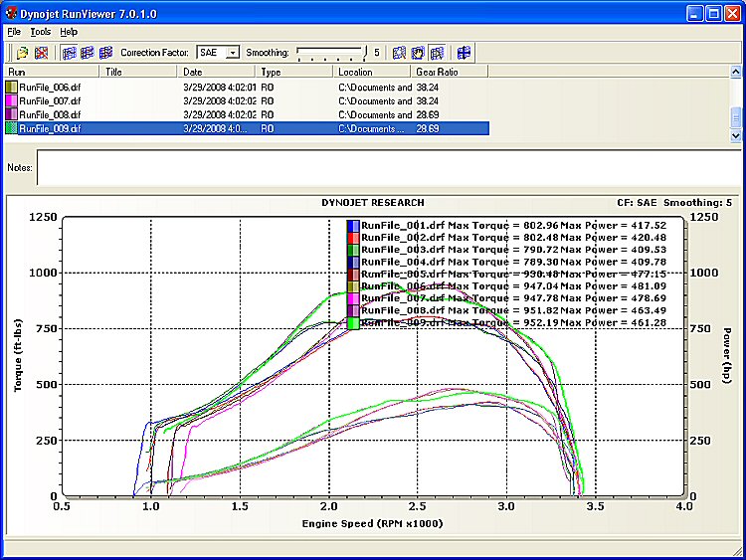The width and height of the screenshot is (746, 560).
Task: Select the hand pan tool icon
Action: click(418, 52)
